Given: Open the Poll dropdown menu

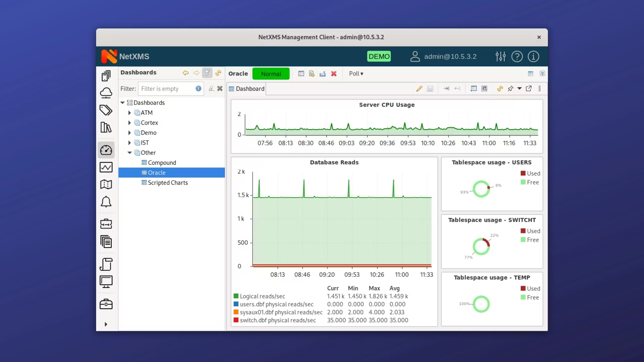Looking at the screenshot, I should tap(356, 74).
